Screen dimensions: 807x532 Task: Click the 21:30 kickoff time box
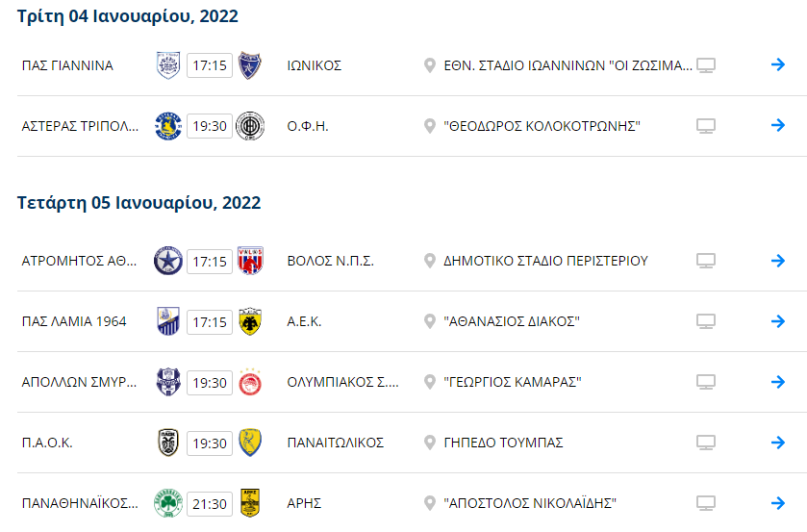point(210,503)
